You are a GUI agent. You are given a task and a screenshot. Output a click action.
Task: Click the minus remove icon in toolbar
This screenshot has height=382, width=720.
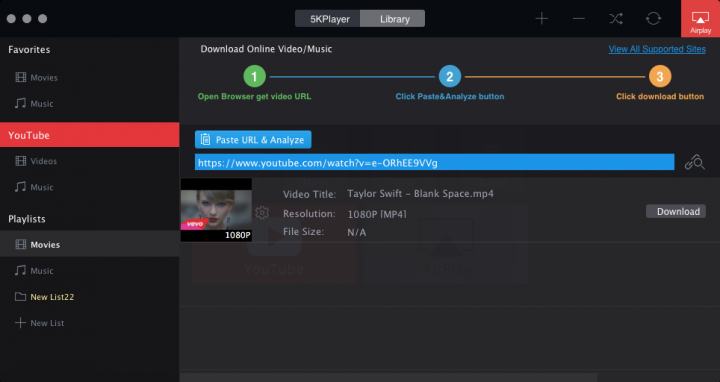579,19
